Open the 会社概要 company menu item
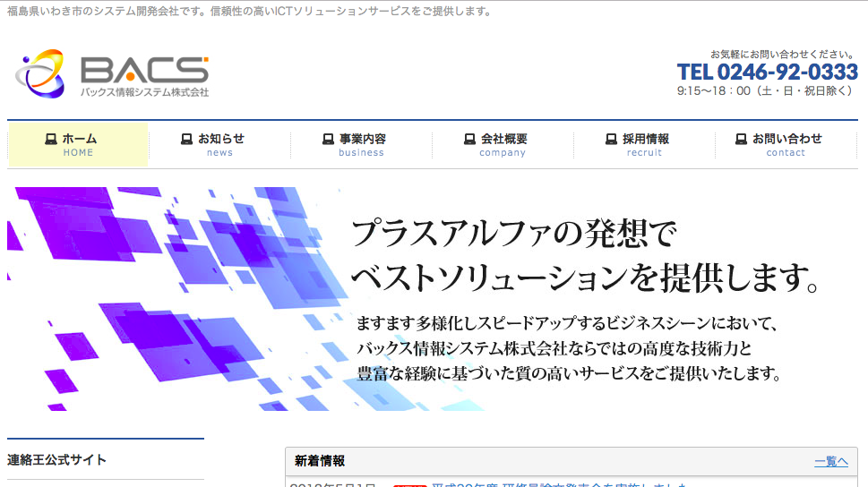 503,144
